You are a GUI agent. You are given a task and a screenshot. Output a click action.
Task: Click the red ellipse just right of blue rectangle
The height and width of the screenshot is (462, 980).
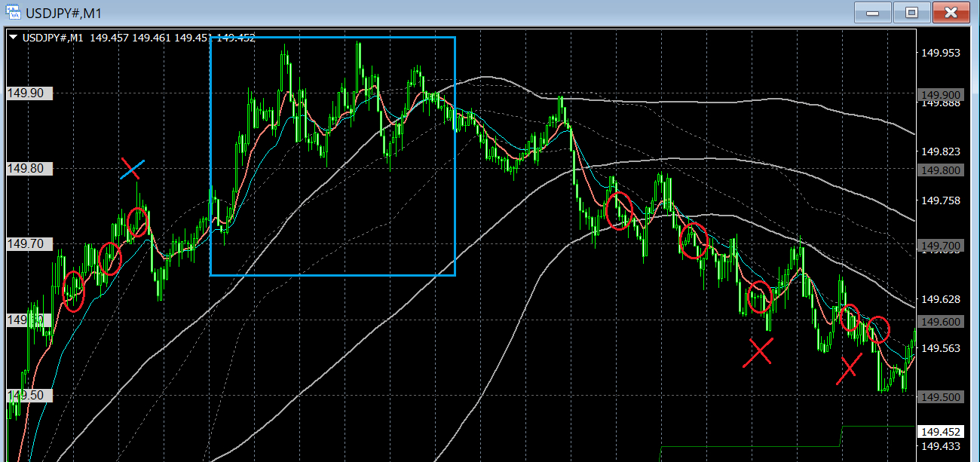tap(620, 211)
